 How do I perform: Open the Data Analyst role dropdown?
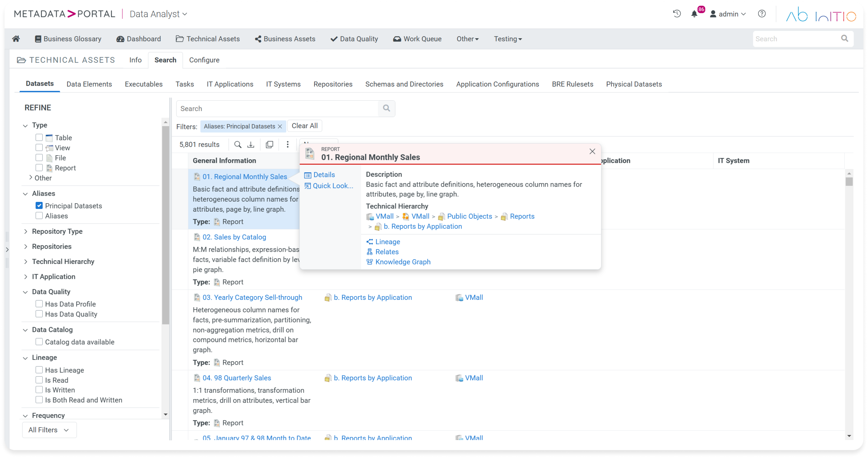(x=158, y=14)
